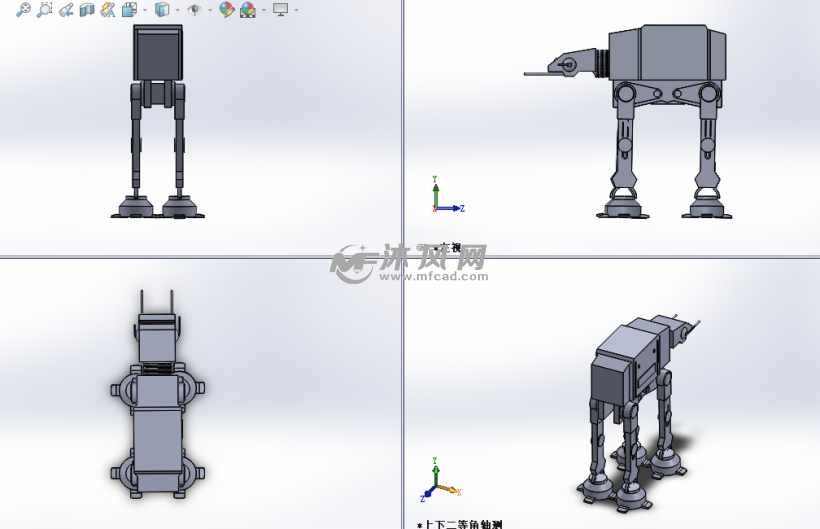Click the coordinate triad in side view viewport

click(448, 195)
